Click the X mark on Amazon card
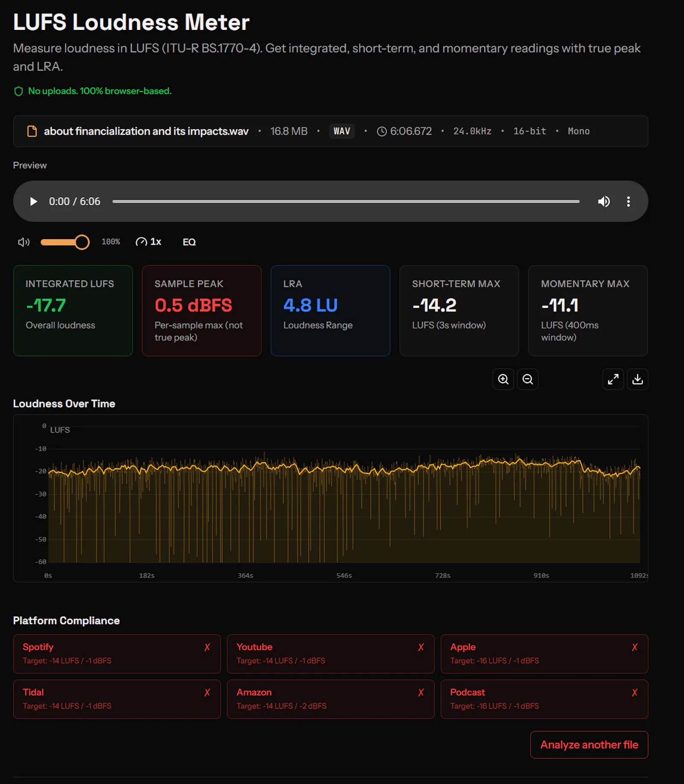Viewport: 684px width, 784px height. pyautogui.click(x=421, y=692)
